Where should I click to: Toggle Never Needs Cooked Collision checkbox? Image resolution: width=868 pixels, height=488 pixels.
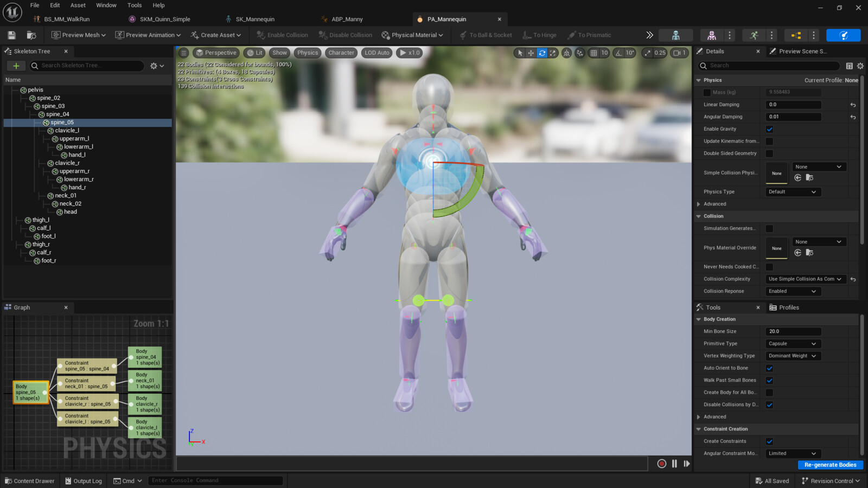click(x=769, y=267)
